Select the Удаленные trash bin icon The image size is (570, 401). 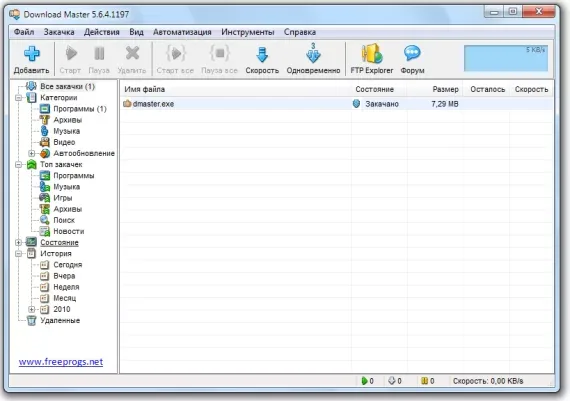32,320
